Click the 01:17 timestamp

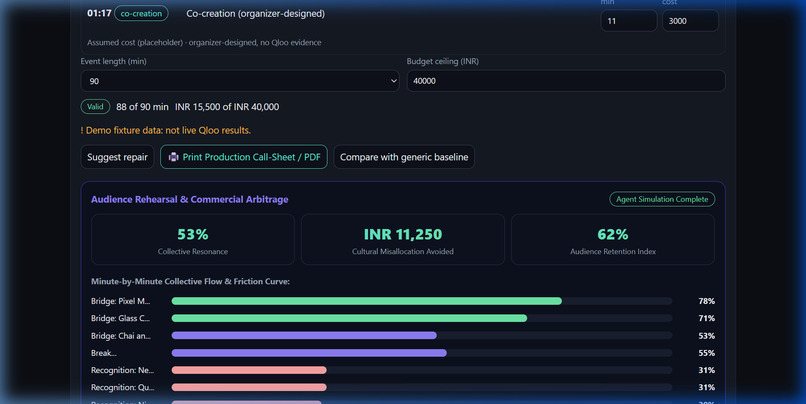click(99, 13)
